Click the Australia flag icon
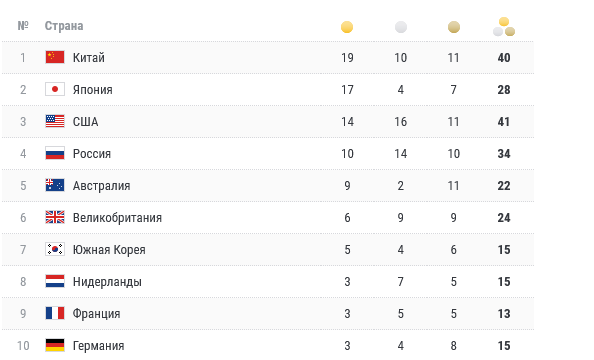594x360 pixels. tap(55, 185)
